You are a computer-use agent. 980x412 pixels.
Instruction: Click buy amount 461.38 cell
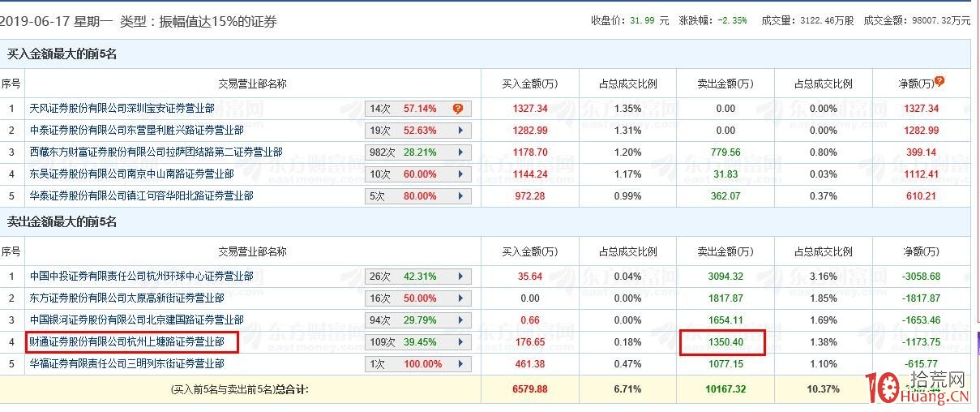point(530,364)
